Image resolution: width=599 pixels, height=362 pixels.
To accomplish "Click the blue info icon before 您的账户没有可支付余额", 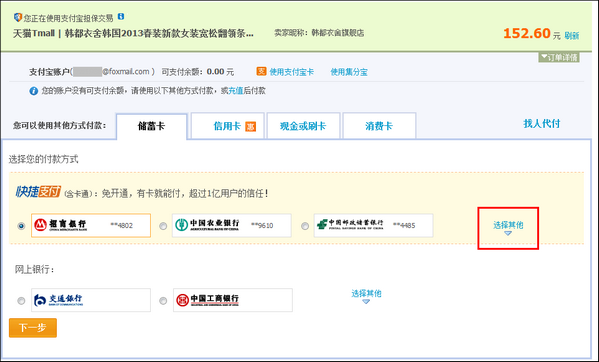I will [x=34, y=91].
